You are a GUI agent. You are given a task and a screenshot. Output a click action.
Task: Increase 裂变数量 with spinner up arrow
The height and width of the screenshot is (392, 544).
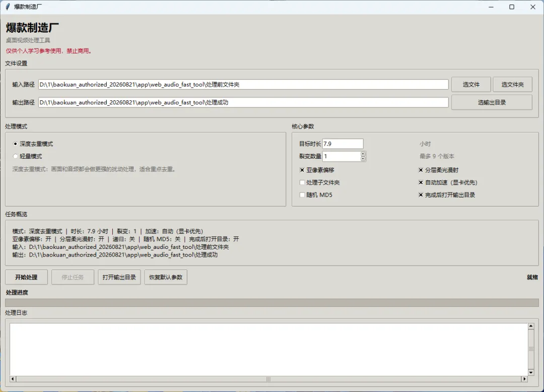pyautogui.click(x=363, y=154)
